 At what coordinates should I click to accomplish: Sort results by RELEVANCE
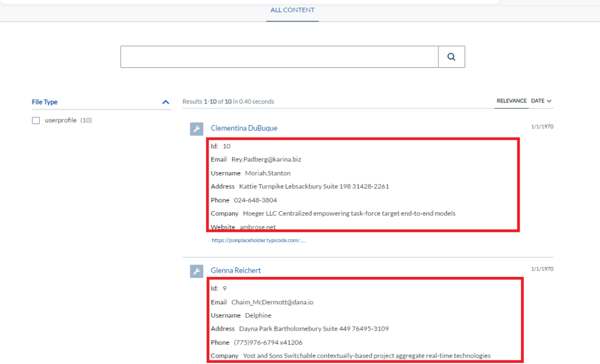pos(512,101)
